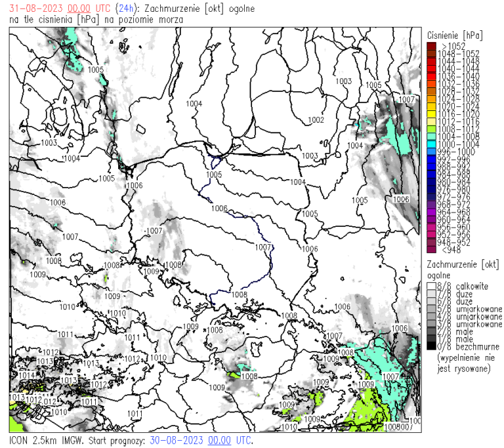Viewport: 504px width, 448px height.
Task: Select the 996-1000 hPa light blue swatch
Action: pos(431,152)
